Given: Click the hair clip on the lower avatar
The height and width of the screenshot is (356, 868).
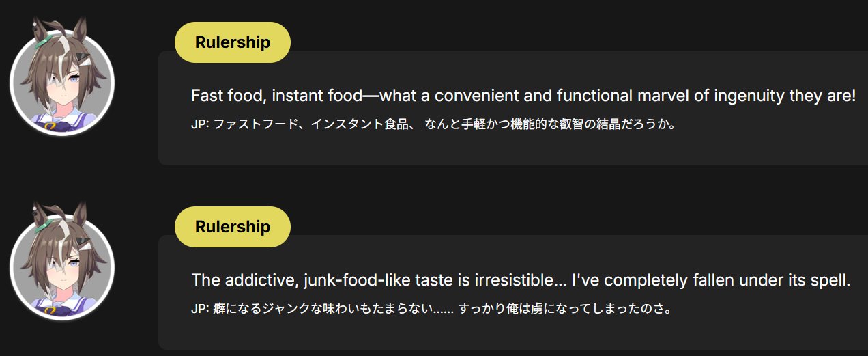Looking at the screenshot, I should [x=83, y=244].
